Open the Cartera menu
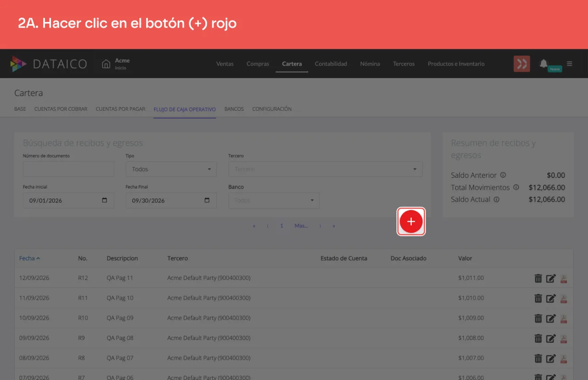The height and width of the screenshot is (380, 588). point(292,64)
